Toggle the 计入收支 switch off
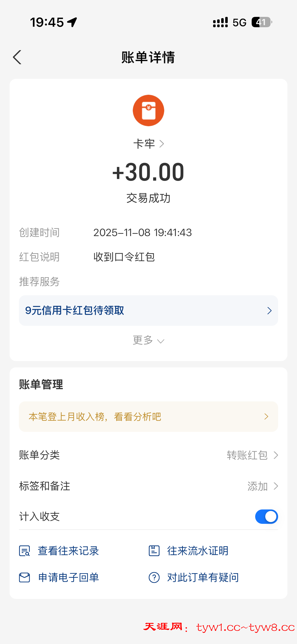This screenshot has height=644, width=297. (x=266, y=517)
